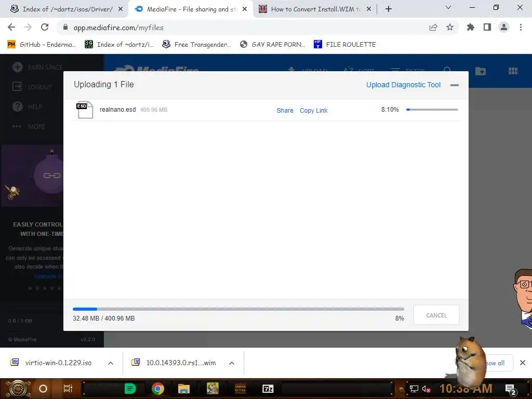Reload the MediaFire page
Viewport: 532px width, 399px height.
(45, 27)
